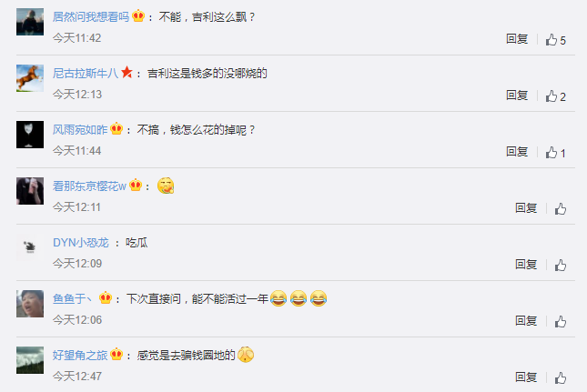This screenshot has height=392, width=587.
Task: Visit 鱼鱼于丶's profile via username
Action: (72, 298)
